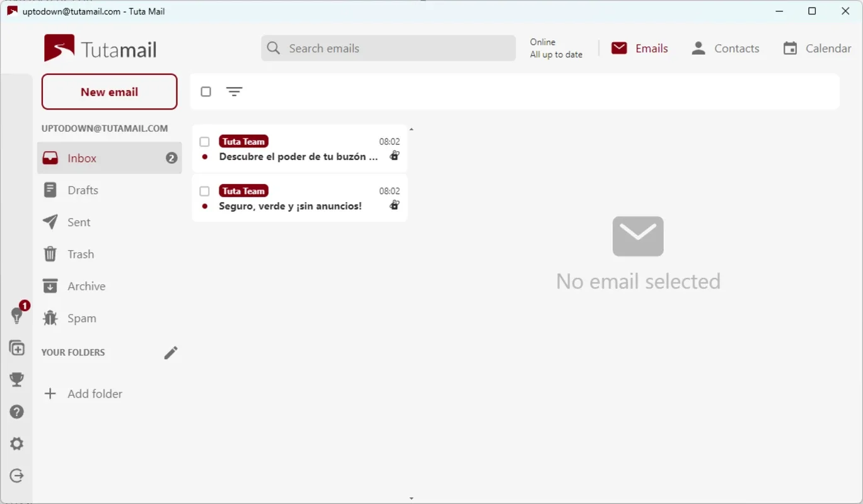This screenshot has width=863, height=504.
Task: Click the 'No email selected' envelope placeholder
Action: pos(638,236)
